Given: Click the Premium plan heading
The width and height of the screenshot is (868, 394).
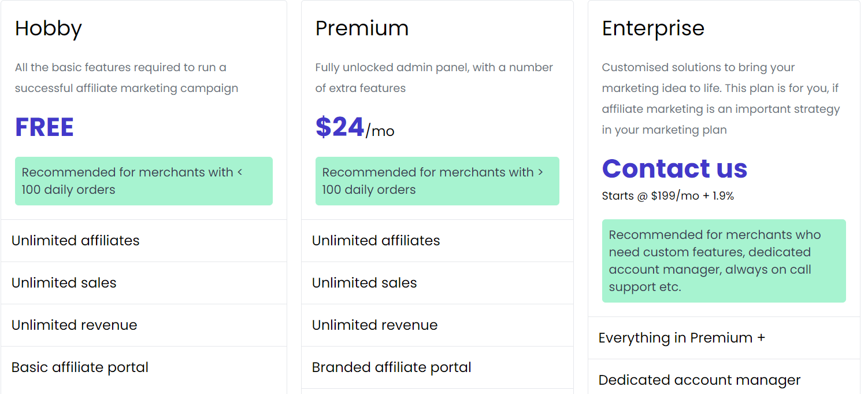Looking at the screenshot, I should click(x=362, y=28).
